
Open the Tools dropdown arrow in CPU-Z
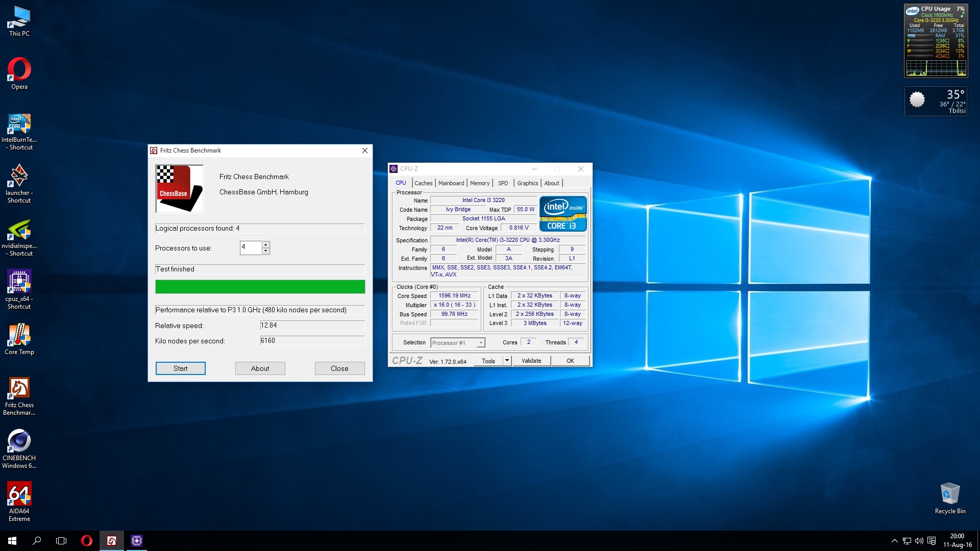(507, 361)
